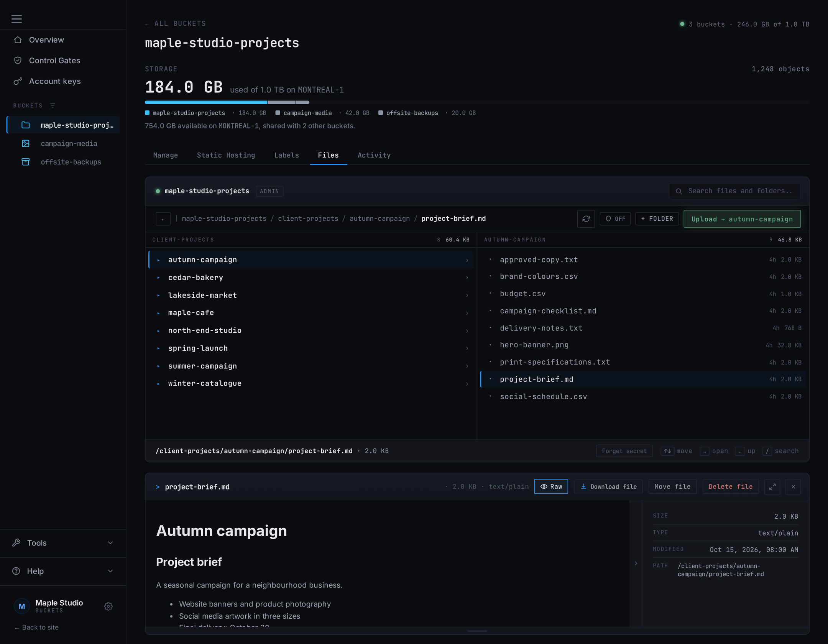
Task: Switch to the Manage tab
Action: click(166, 155)
